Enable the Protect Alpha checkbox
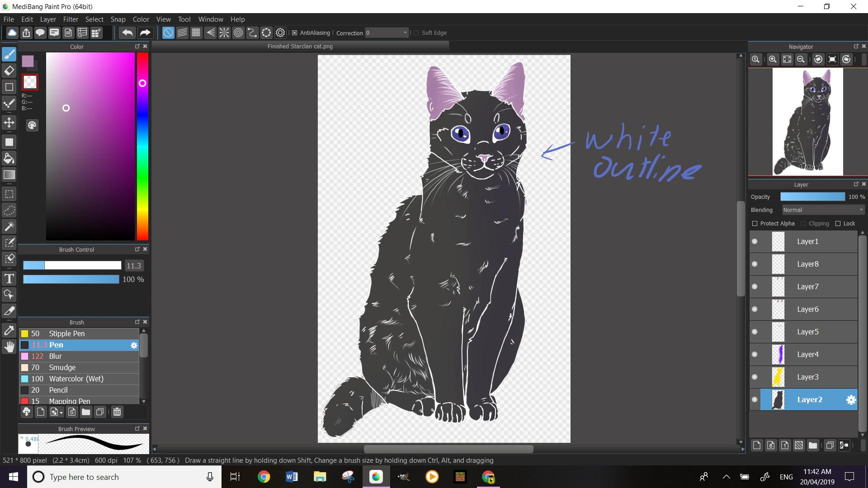This screenshot has height=488, width=868. point(755,224)
